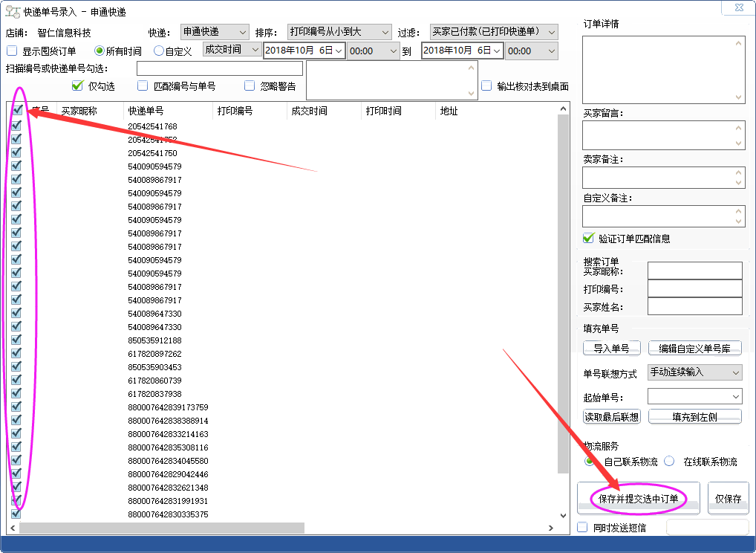The width and height of the screenshot is (756, 553).
Task: Uncheck the 仅勾选 option
Action: point(77,85)
